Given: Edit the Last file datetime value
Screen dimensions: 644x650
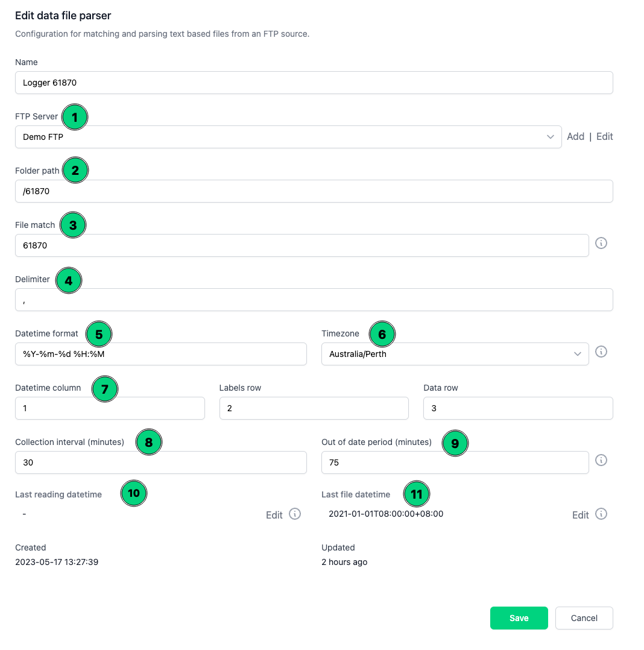Looking at the screenshot, I should click(x=579, y=515).
